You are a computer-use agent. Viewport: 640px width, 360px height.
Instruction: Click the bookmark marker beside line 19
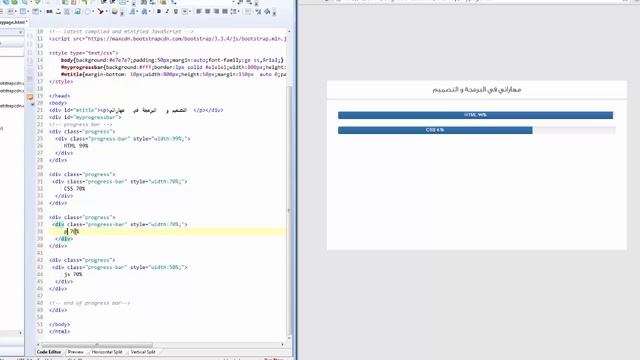pos(30,97)
